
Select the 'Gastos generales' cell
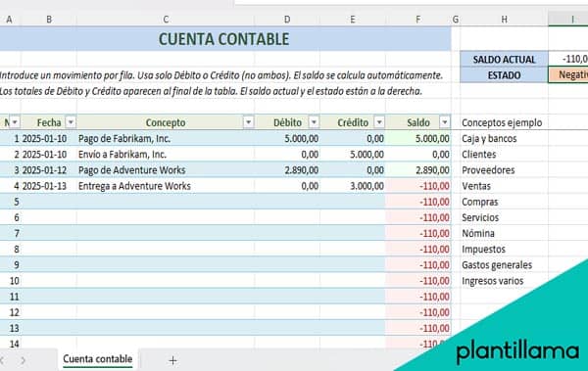pos(504,264)
